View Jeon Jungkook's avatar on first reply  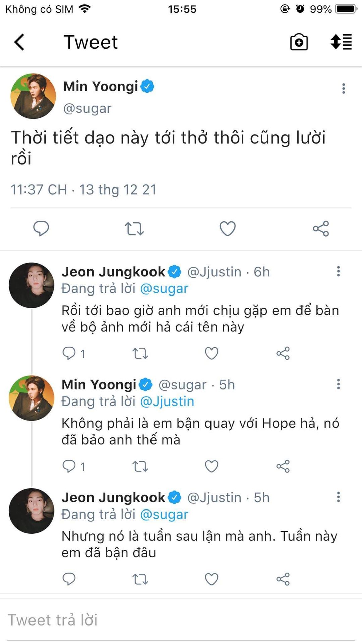(x=32, y=285)
